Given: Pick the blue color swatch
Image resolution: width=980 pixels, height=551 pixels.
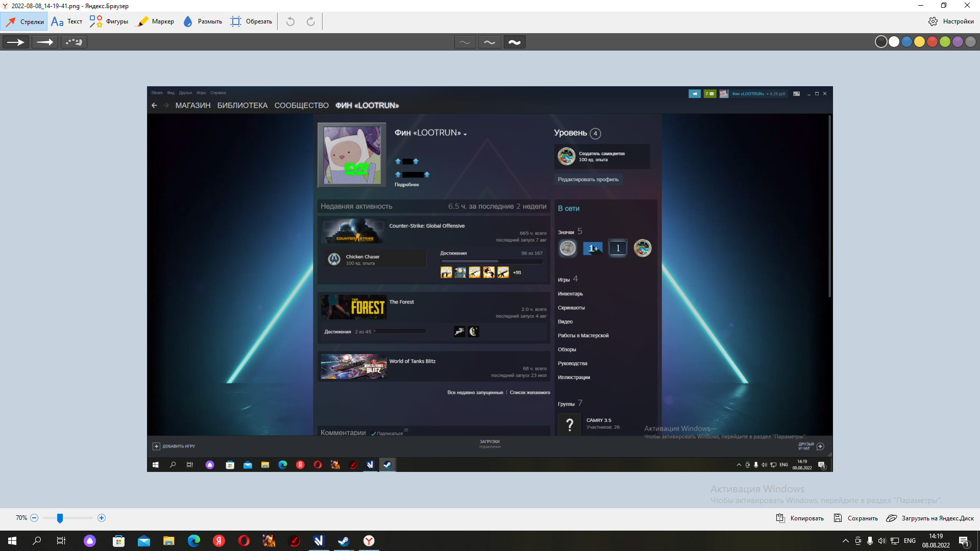Looking at the screenshot, I should (906, 42).
